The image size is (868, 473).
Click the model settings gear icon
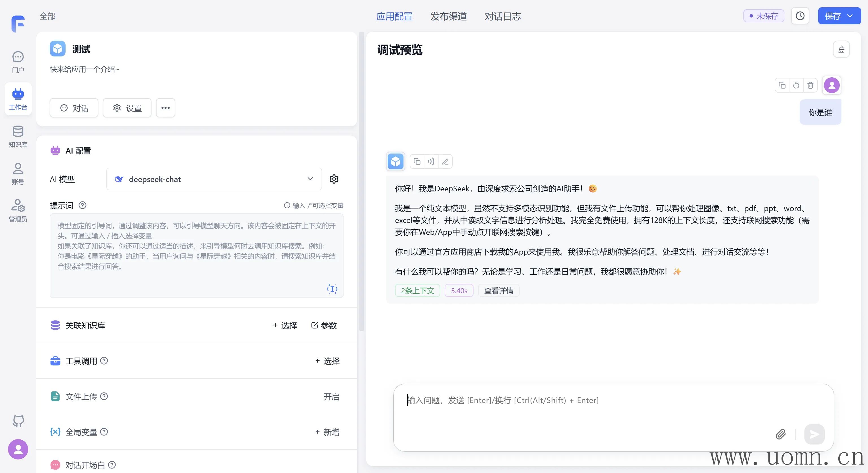334,179
